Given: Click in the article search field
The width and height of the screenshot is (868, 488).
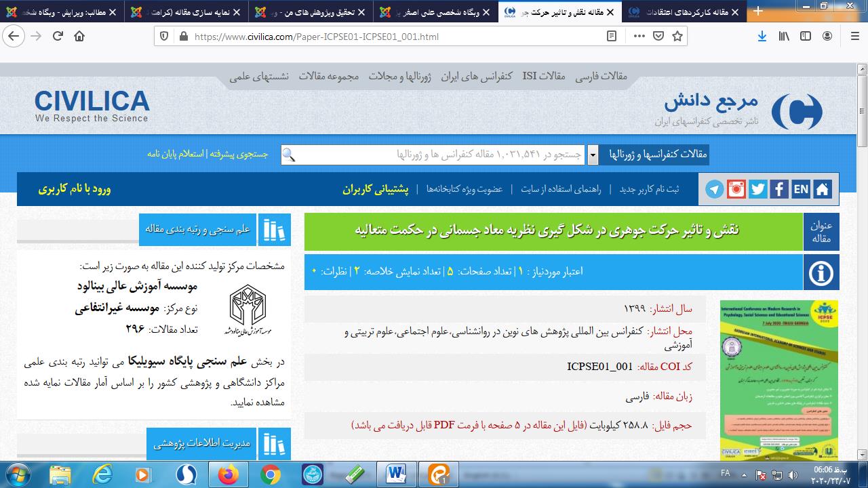Looking at the screenshot, I should tap(441, 155).
